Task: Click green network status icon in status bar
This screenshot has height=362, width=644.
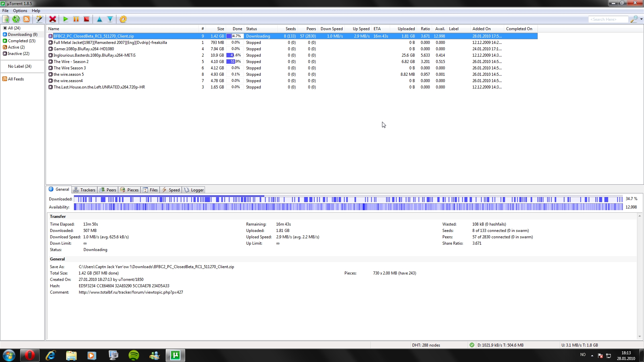Action: pyautogui.click(x=472, y=345)
